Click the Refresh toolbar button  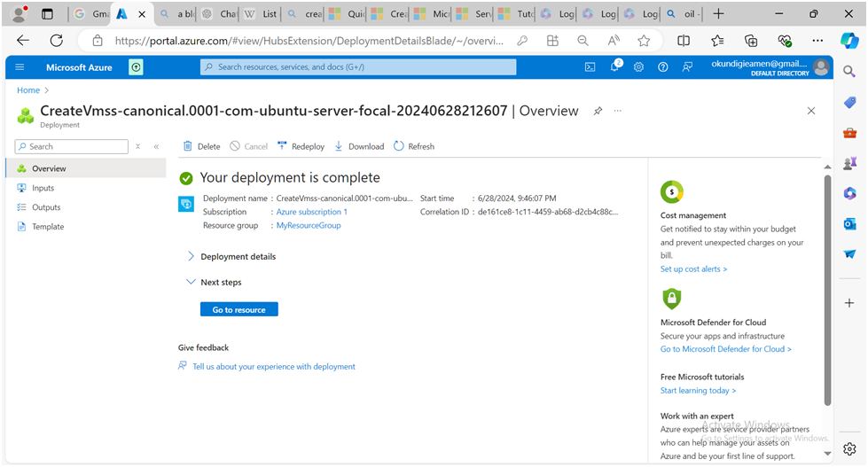point(414,146)
